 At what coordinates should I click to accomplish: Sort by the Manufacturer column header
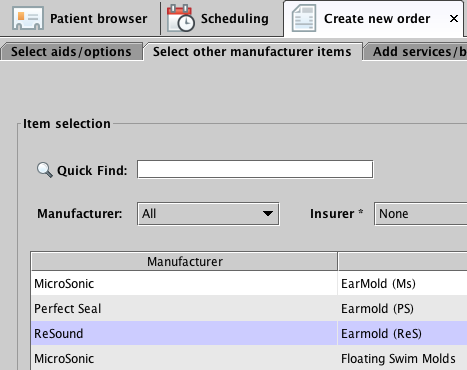(x=184, y=262)
